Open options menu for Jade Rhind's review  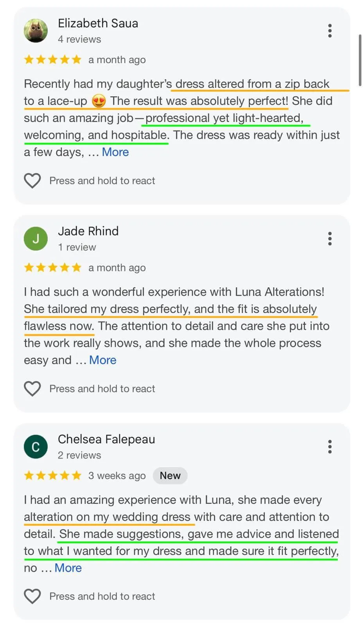tap(330, 239)
